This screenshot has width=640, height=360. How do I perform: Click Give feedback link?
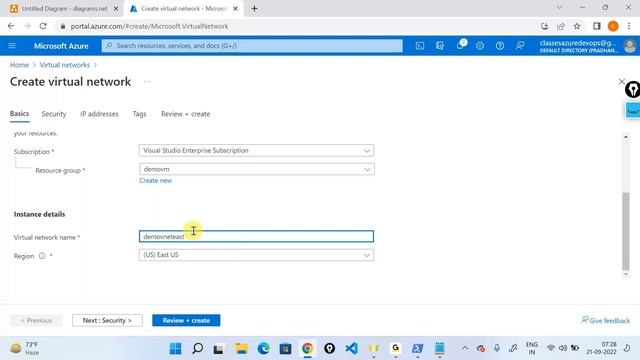pos(606,320)
